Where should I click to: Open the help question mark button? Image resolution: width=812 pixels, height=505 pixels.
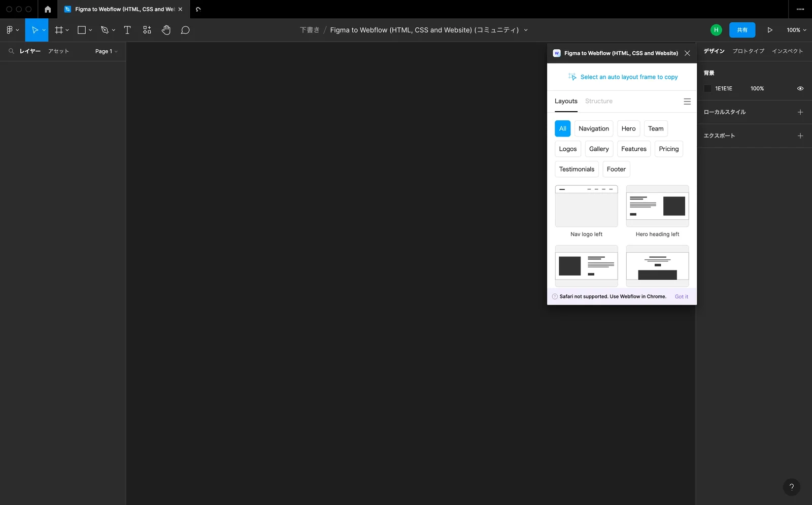click(792, 487)
